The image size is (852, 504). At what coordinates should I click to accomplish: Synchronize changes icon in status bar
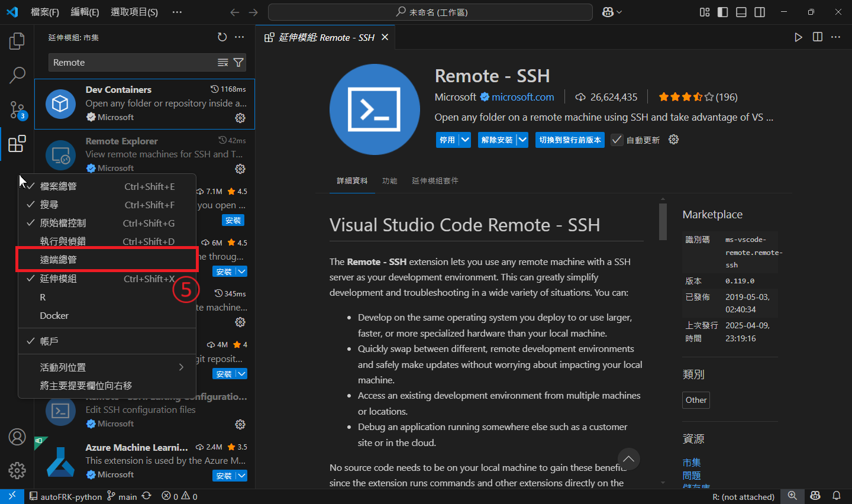point(147,496)
